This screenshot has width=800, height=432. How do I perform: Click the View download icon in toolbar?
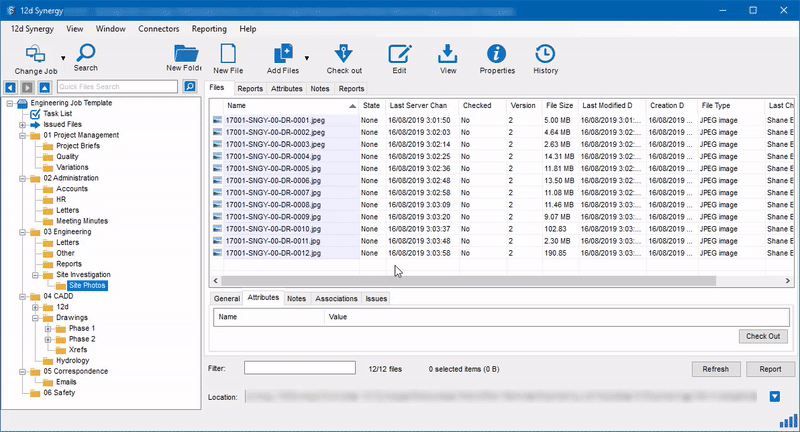[x=448, y=55]
